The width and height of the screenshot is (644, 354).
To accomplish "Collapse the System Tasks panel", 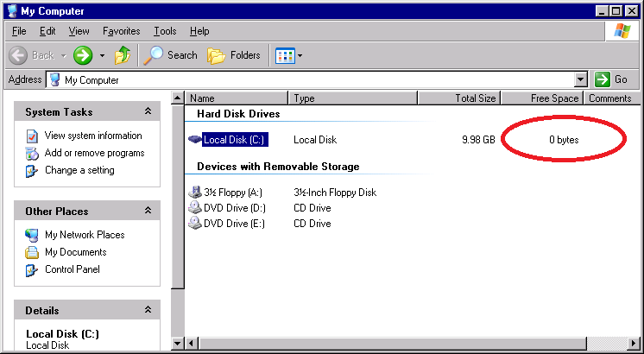I will click(148, 112).
